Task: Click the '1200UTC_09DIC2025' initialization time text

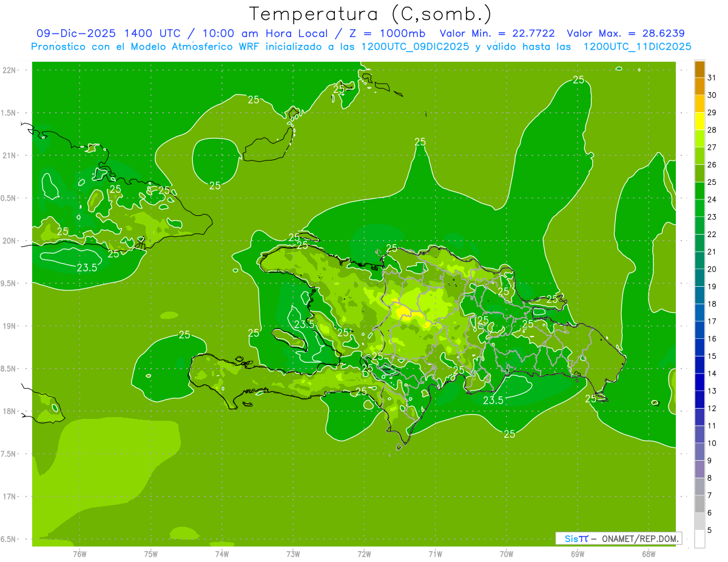Action: coord(416,47)
